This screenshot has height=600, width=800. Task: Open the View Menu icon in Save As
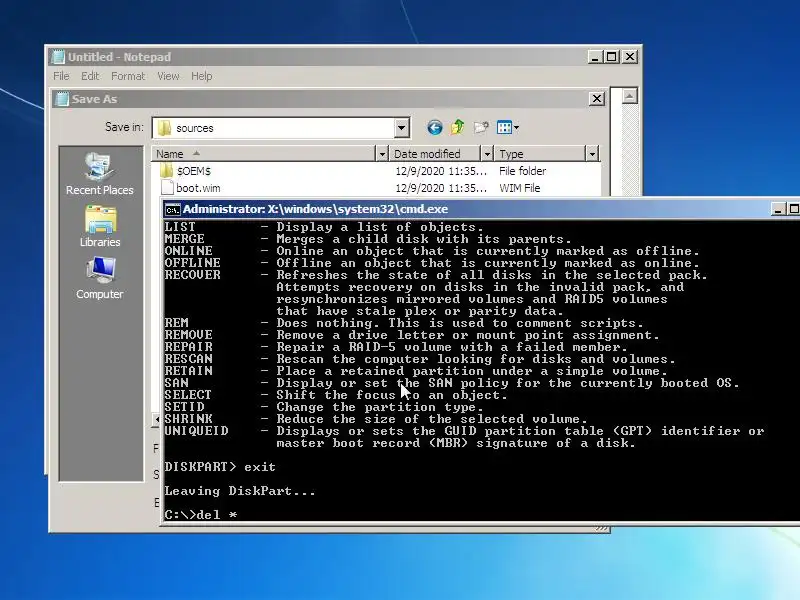point(508,128)
